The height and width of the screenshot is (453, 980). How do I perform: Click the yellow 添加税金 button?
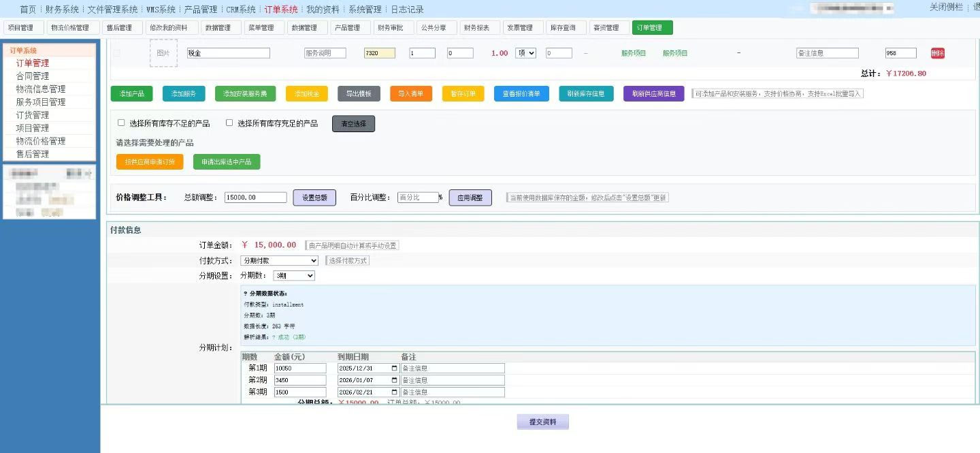click(307, 94)
